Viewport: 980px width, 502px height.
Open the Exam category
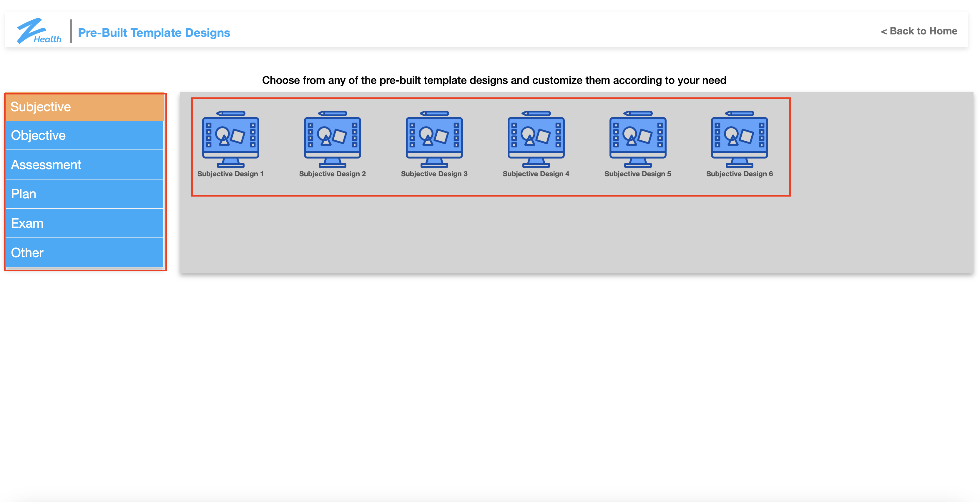pyautogui.click(x=85, y=223)
